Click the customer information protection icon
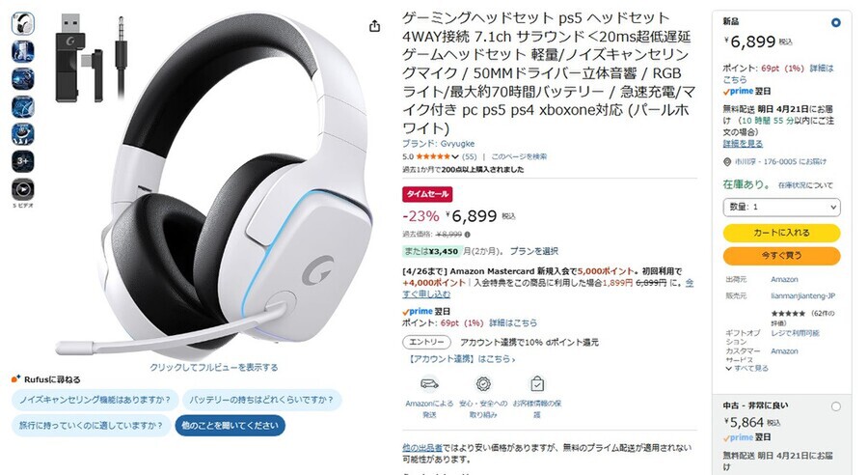Image resolution: width=868 pixels, height=475 pixels. (x=537, y=383)
